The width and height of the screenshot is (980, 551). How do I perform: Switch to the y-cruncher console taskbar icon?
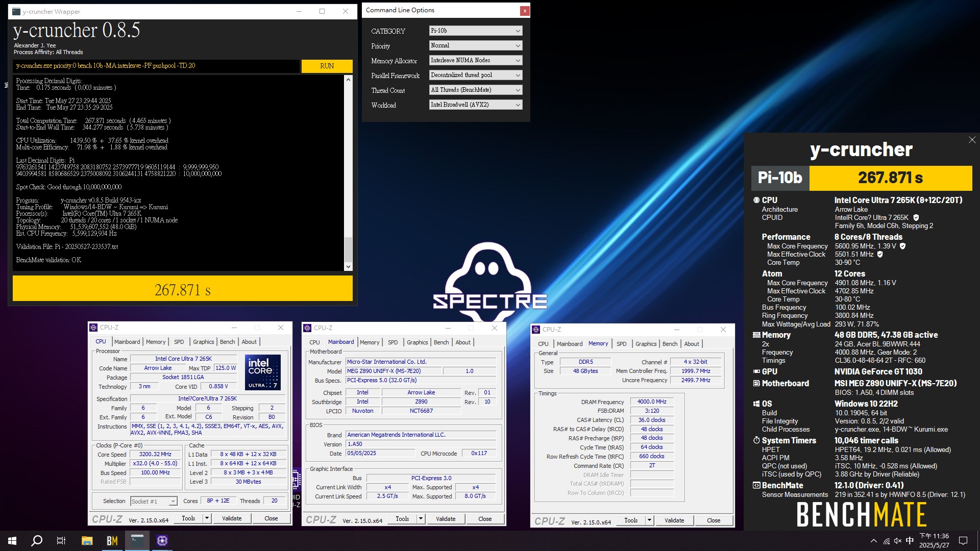[x=137, y=541]
